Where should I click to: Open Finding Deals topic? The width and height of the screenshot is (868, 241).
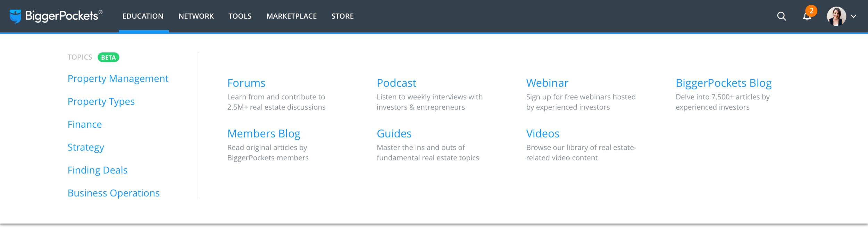pos(98,170)
